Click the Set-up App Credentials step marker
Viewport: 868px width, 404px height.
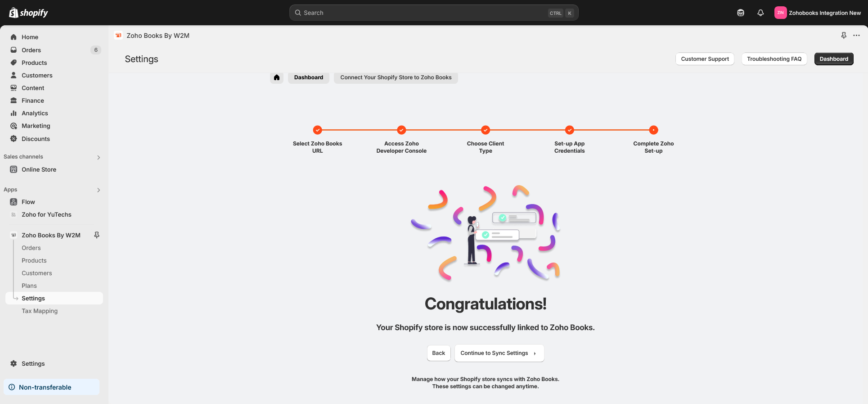570,130
